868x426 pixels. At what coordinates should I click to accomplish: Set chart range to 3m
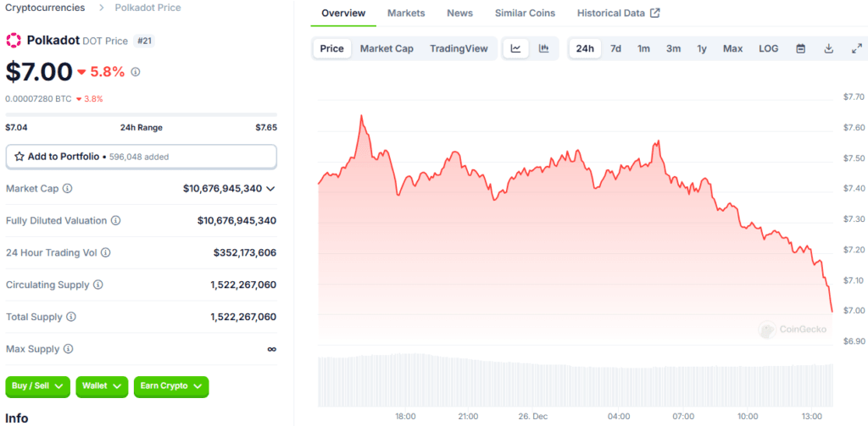coord(673,48)
